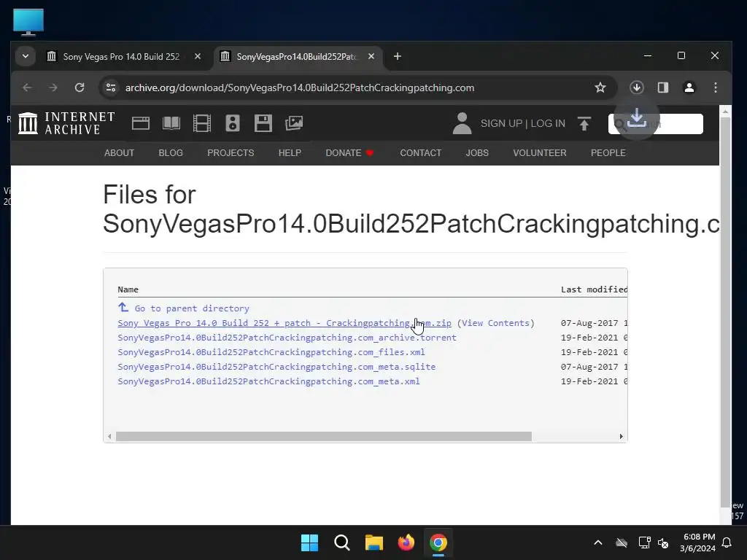Viewport: 747px width, 560px height.
Task: Open the CONTACT menu item
Action: (421, 153)
